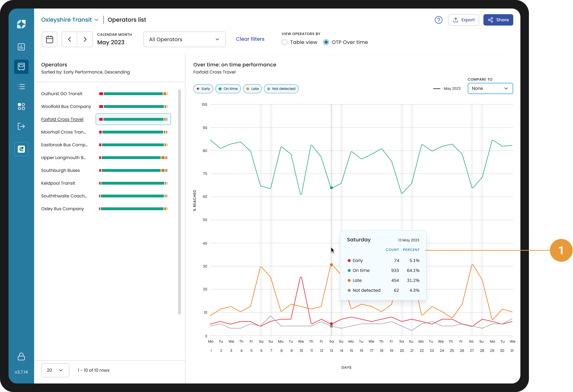Click the Southburgh Buses performance bar
573x392 pixels.
(x=133, y=170)
